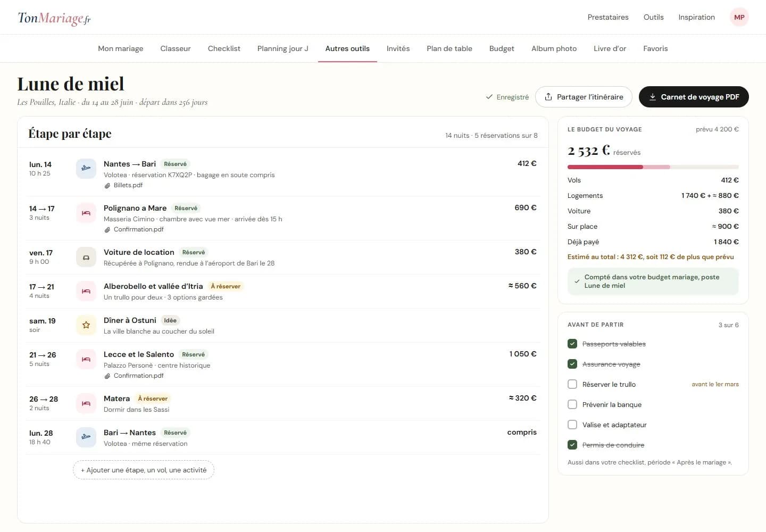Tick the Prévenir la banque checkbox

coord(572,404)
